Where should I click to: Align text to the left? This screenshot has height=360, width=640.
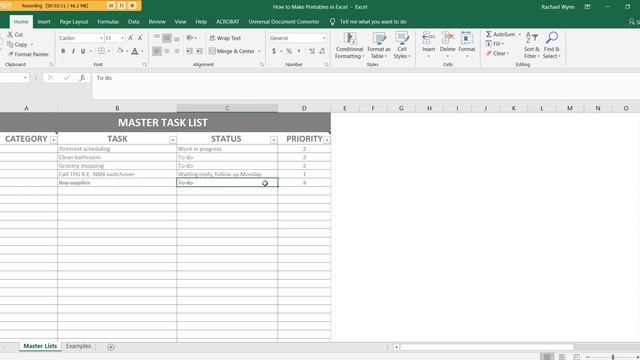tap(157, 51)
